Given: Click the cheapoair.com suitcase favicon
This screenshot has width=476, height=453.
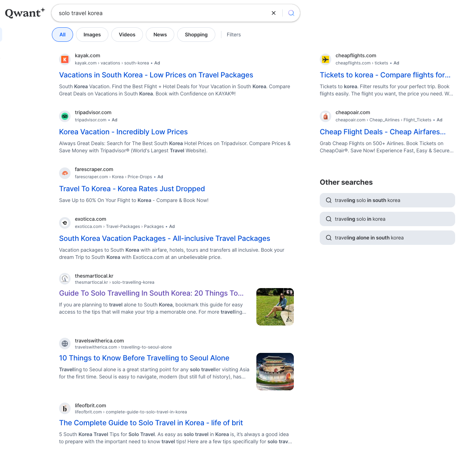Looking at the screenshot, I should click(325, 116).
